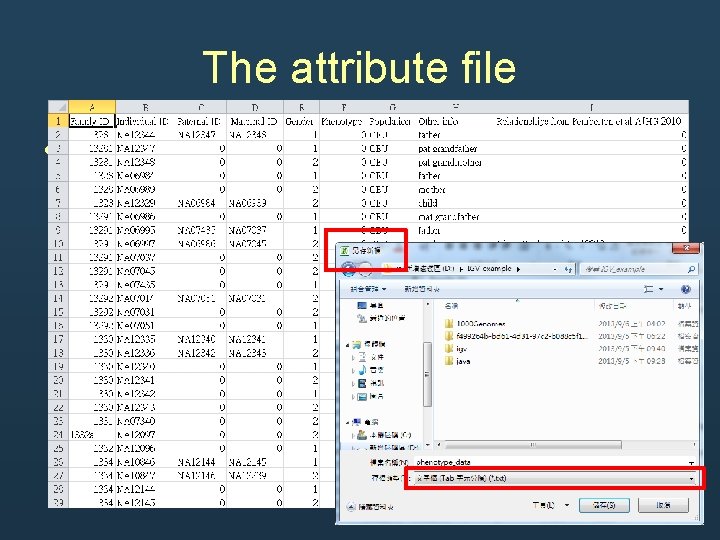
Task: Select the Desktop icon in navigation pane
Action: [x=362, y=305]
